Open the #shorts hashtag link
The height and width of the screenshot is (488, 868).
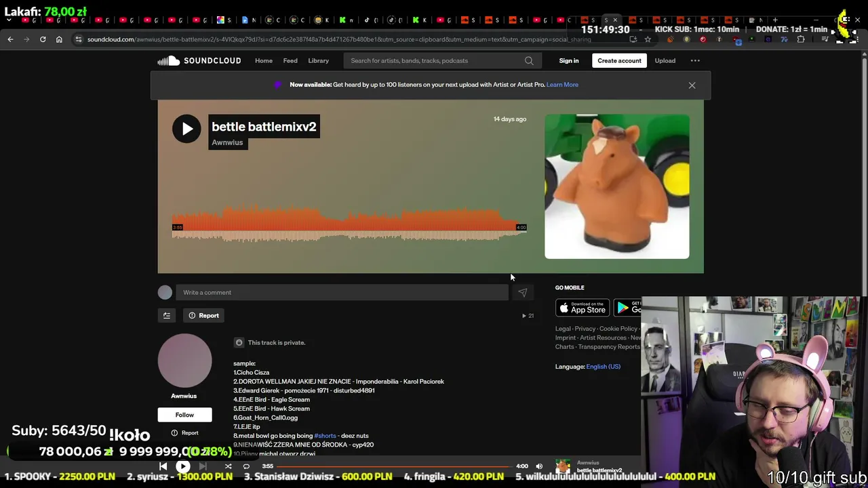click(325, 436)
